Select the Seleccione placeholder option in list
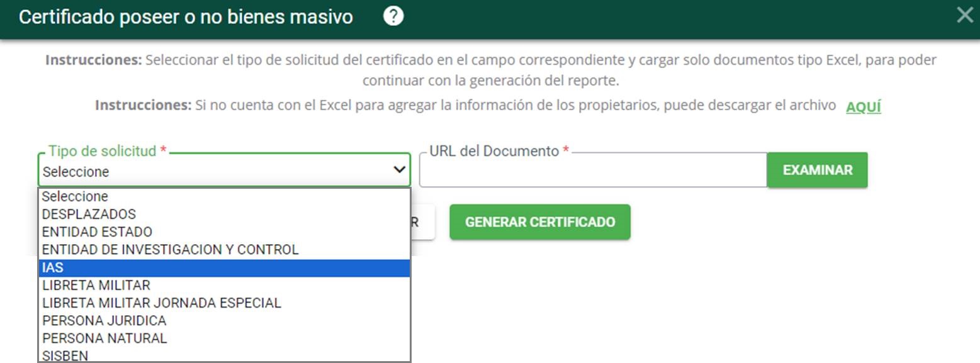The image size is (980, 363). tap(75, 196)
